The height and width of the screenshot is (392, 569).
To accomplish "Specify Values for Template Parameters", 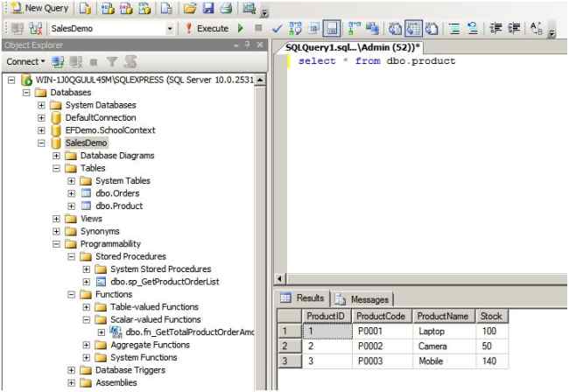I will point(536,28).
